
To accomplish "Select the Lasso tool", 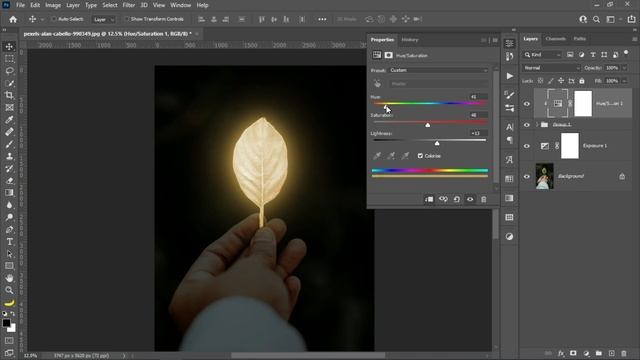I will coord(9,71).
